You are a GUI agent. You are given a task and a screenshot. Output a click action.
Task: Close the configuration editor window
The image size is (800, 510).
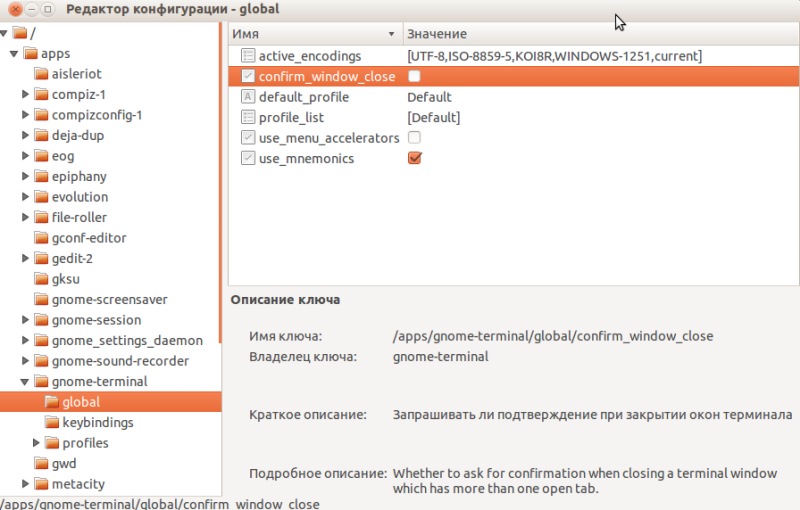click(x=15, y=9)
